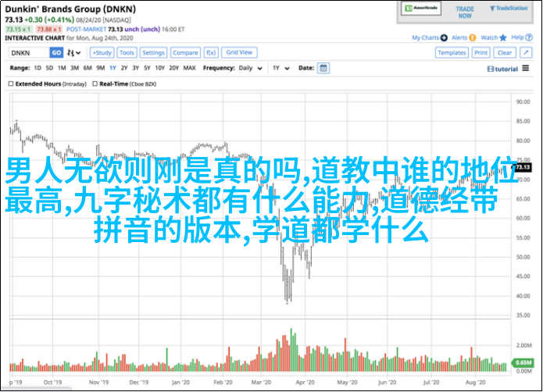Click the 73.88 x 1 ask quote
Viewport: 543px width, 392px height.
tap(48, 30)
